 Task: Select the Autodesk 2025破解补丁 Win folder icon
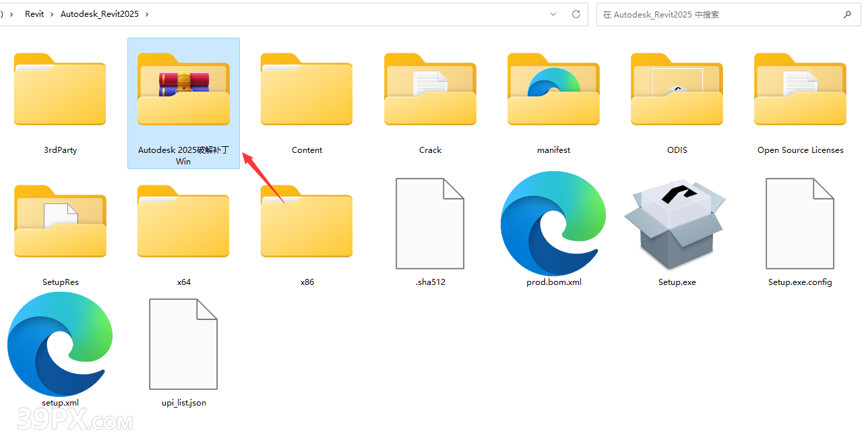point(183,89)
